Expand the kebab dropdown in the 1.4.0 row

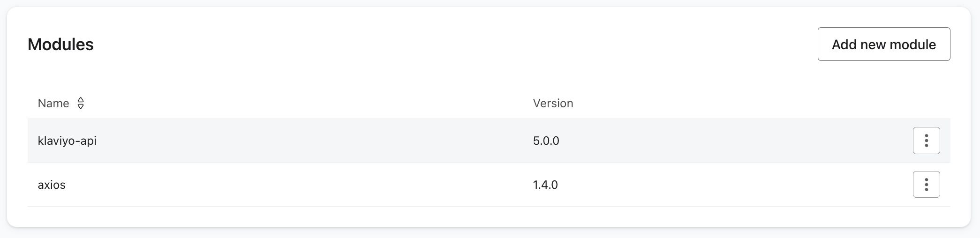click(926, 185)
